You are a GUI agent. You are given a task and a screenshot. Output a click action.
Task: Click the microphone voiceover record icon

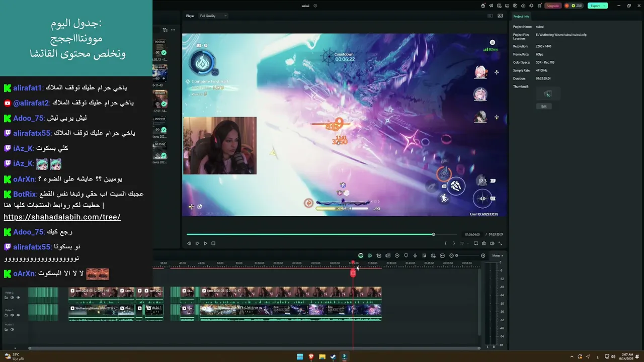415,255
